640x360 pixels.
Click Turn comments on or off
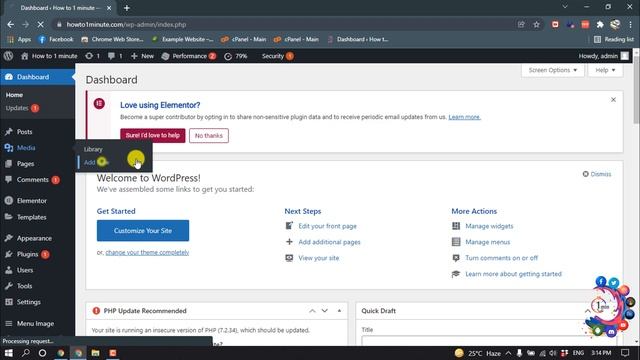[x=502, y=258]
